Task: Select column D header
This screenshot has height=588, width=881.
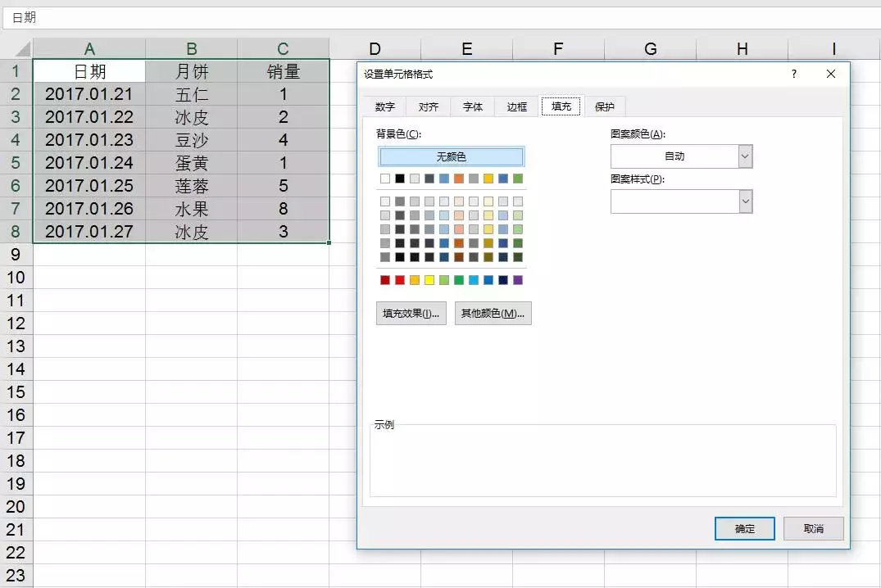Action: pos(375,49)
